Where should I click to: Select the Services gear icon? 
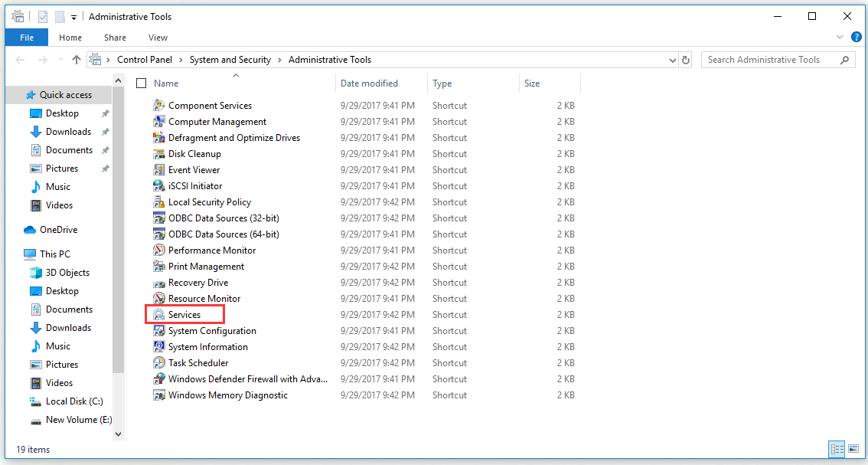[x=159, y=314]
